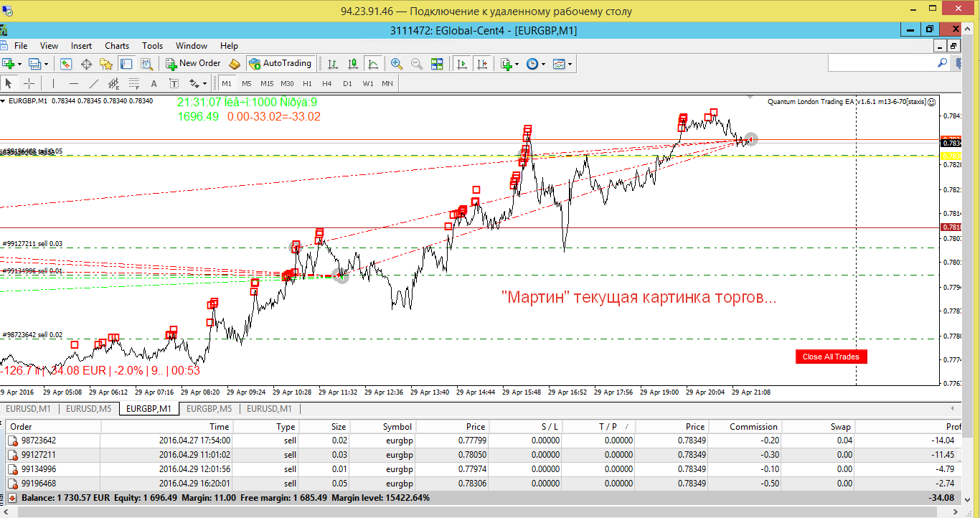Zoom out the chart with magnifier minus
Viewport: 980px width, 518px height.
click(416, 64)
